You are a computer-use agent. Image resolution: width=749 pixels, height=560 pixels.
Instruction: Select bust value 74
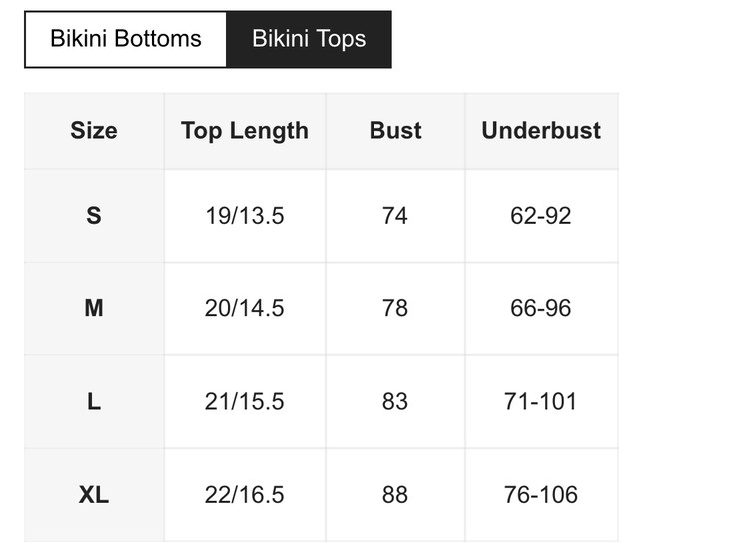(395, 216)
